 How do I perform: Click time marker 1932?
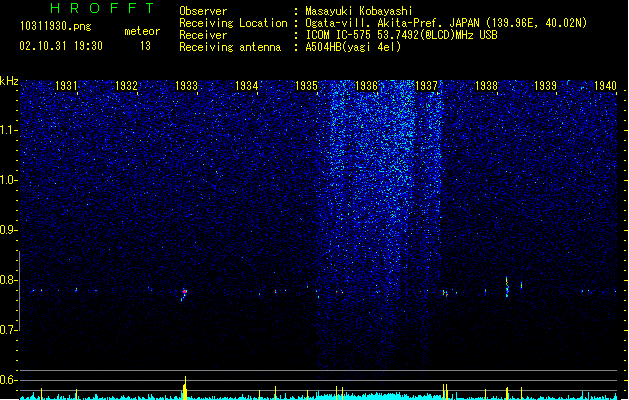click(126, 85)
